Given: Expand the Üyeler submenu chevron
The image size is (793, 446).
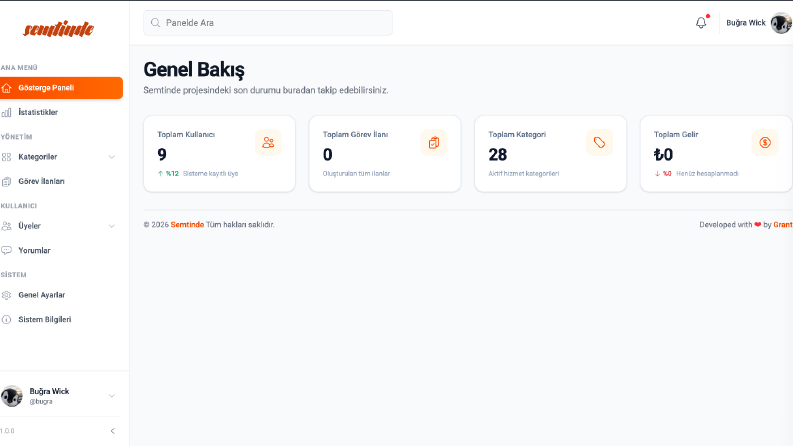Looking at the screenshot, I should pyautogui.click(x=112, y=226).
